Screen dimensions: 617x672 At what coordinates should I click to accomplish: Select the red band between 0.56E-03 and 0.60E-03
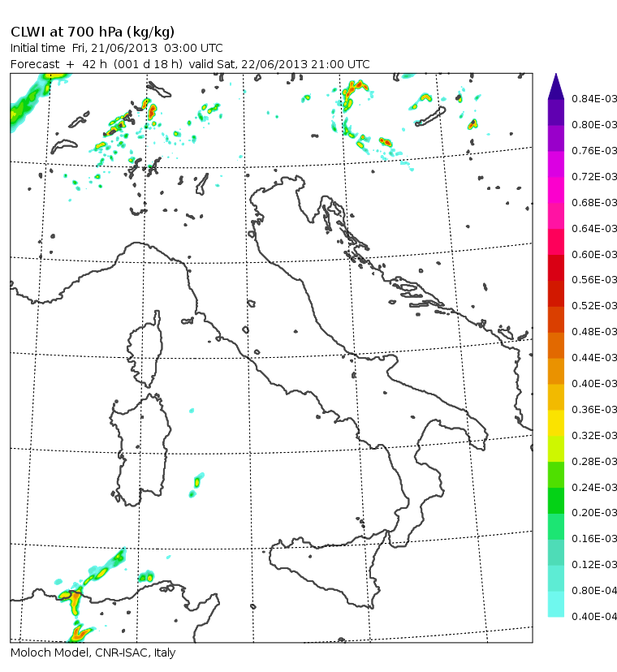pyautogui.click(x=556, y=268)
